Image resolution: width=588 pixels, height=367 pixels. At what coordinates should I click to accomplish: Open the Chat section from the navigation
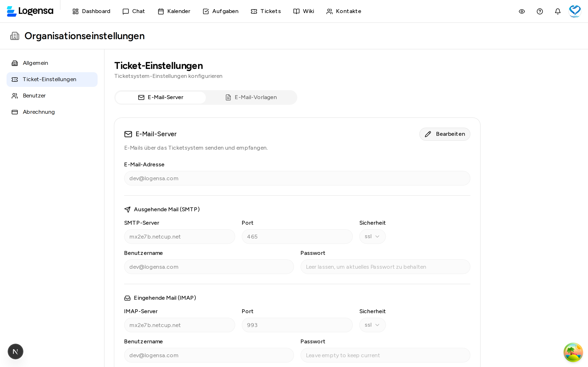tap(133, 11)
